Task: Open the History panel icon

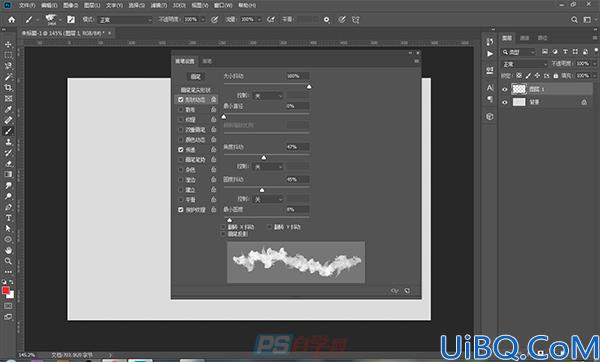Action: pyautogui.click(x=490, y=42)
